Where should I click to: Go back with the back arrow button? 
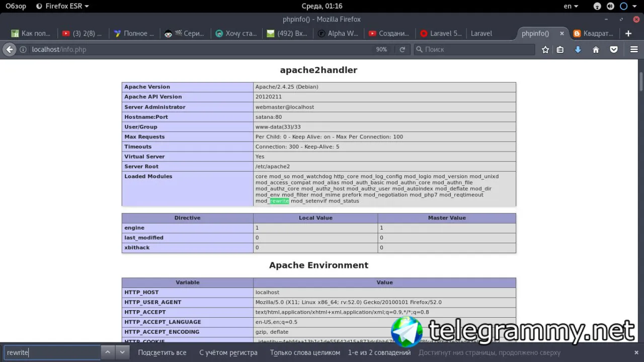[10, 49]
